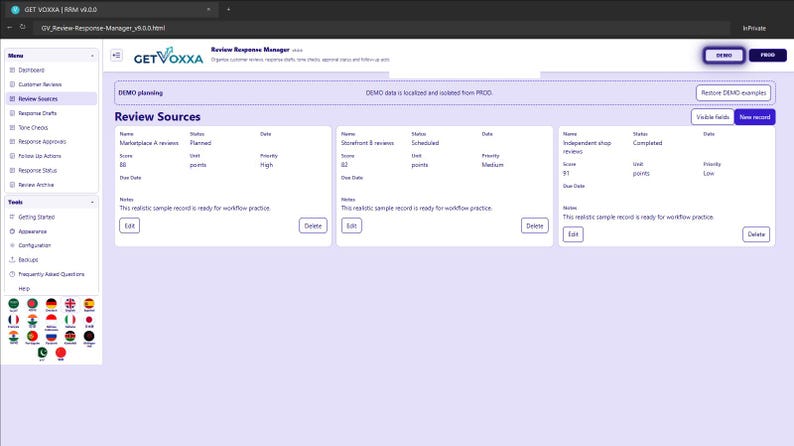Open Follow Up Actions
The height and width of the screenshot is (446, 794).
pos(51,156)
